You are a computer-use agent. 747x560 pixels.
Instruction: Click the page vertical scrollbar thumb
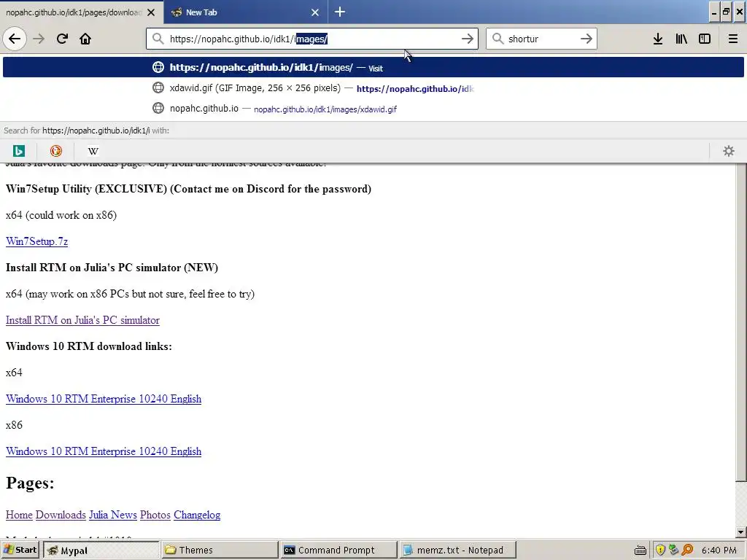741,322
